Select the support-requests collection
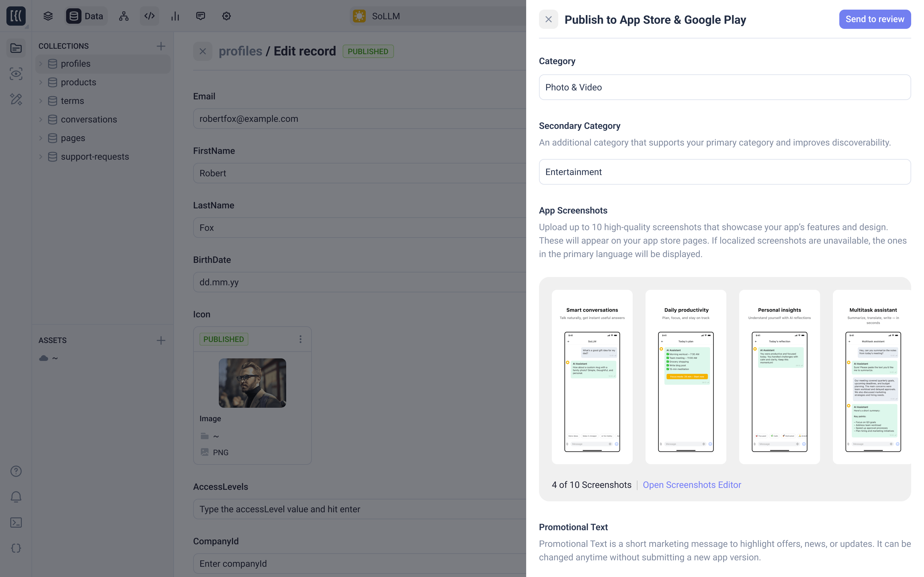 [x=95, y=157]
